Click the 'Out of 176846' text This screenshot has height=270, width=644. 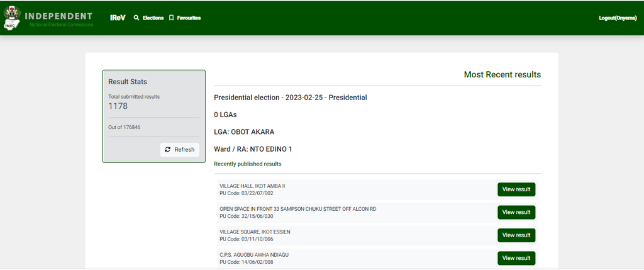pyautogui.click(x=125, y=127)
